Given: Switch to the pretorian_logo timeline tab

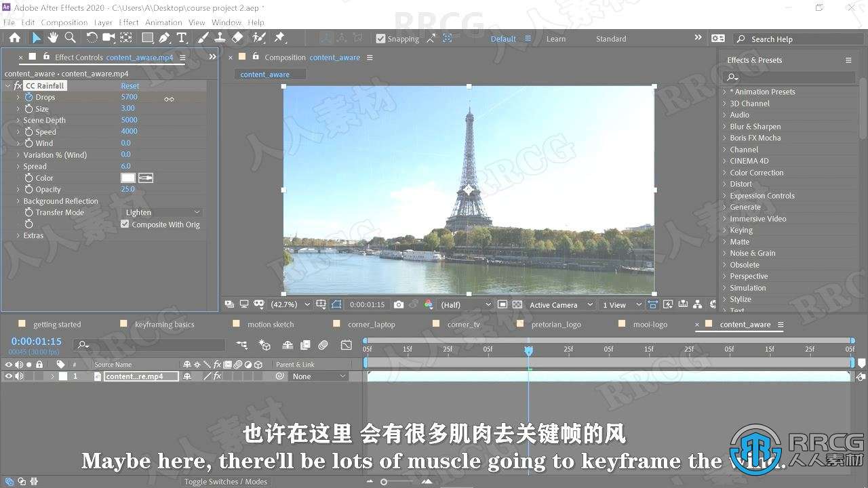Looking at the screenshot, I should [556, 325].
